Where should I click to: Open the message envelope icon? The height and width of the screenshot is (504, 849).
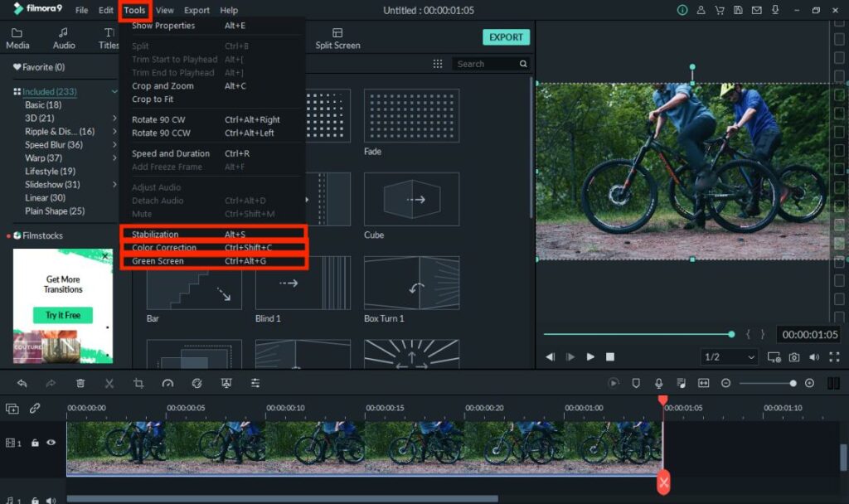click(x=756, y=10)
